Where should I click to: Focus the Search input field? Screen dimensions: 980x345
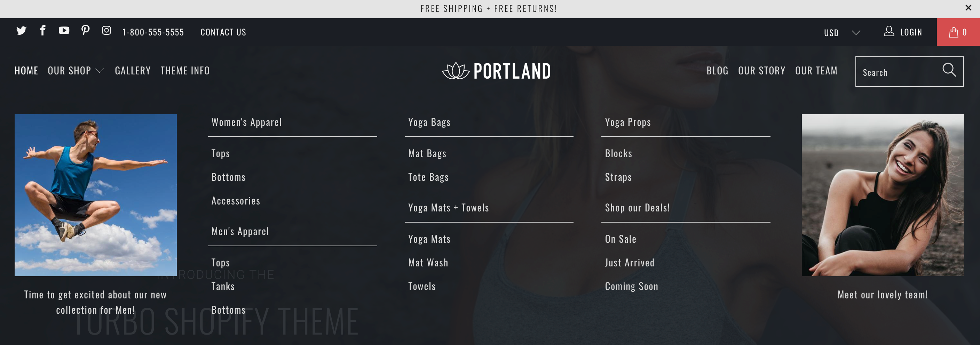click(x=898, y=72)
